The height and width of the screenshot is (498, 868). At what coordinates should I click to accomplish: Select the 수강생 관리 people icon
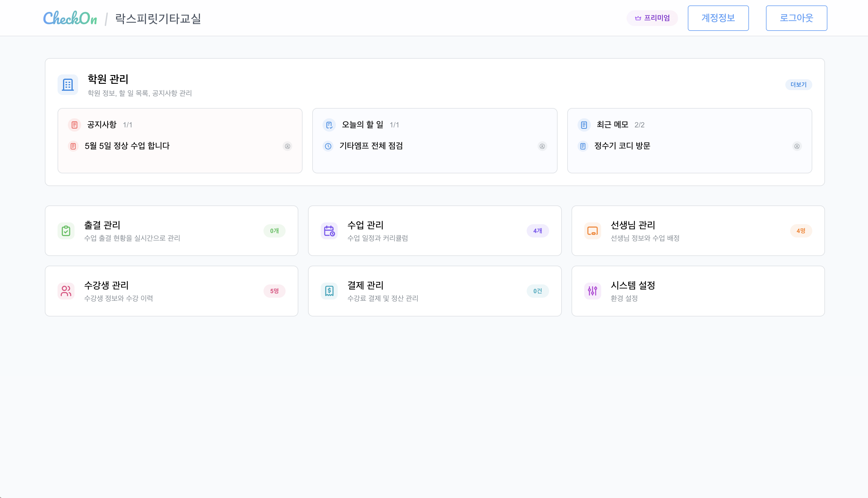tap(66, 291)
